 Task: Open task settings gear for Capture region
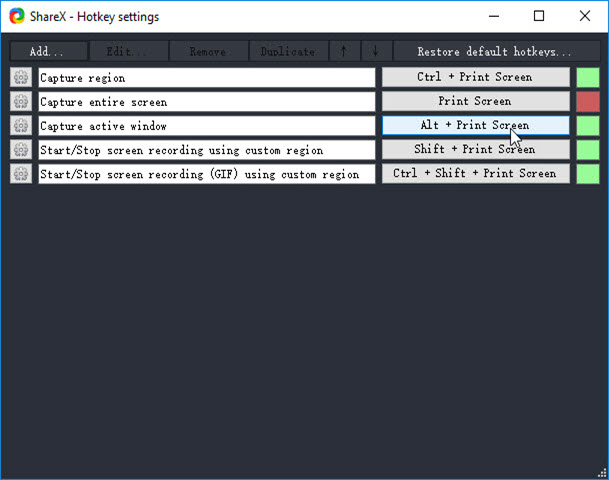[21, 78]
